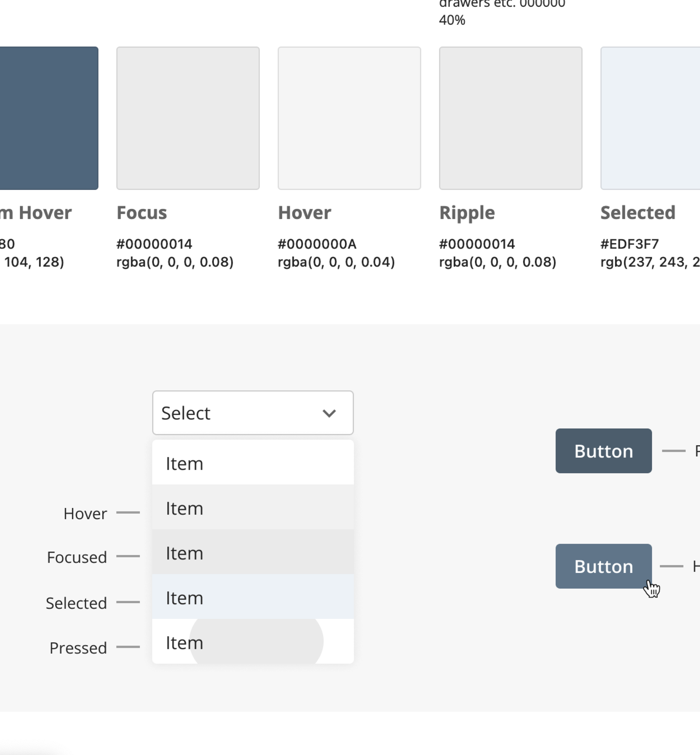Pick the selected light-blue Item option
Screen dimensions: 700x755
coord(253,597)
